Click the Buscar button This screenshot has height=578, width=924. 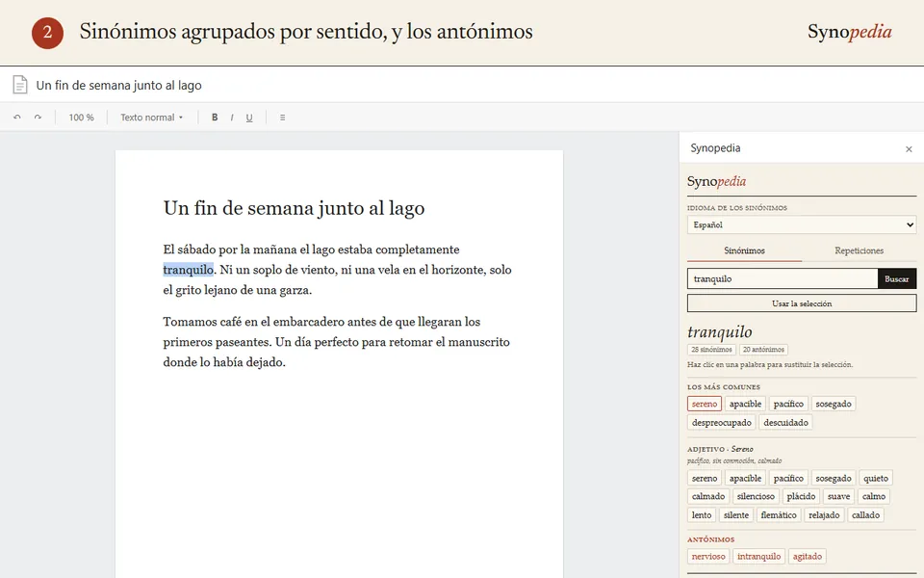point(896,279)
